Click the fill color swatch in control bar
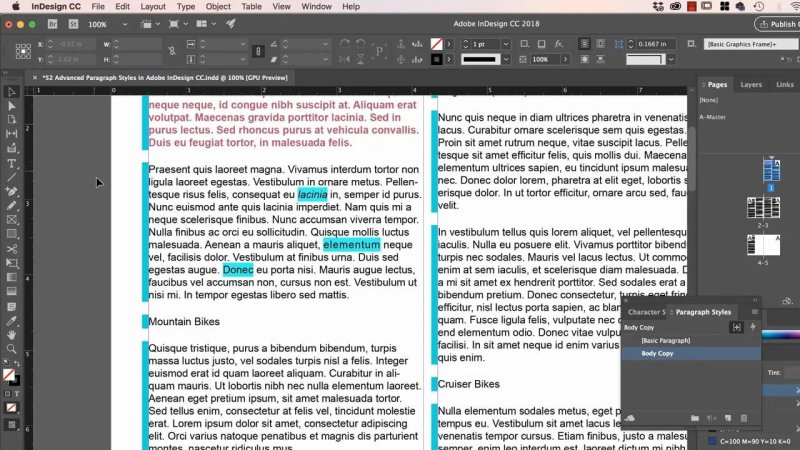 pyautogui.click(x=437, y=44)
